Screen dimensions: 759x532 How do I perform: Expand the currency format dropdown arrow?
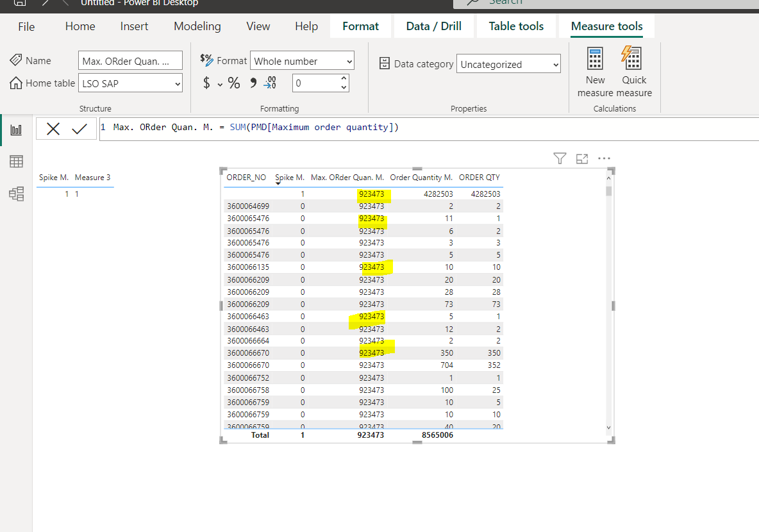pyautogui.click(x=220, y=85)
